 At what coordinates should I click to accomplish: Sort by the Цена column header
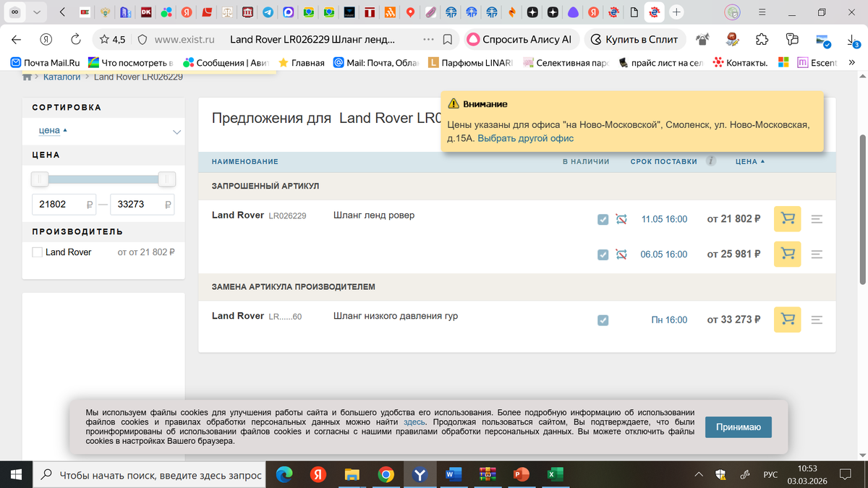click(750, 161)
